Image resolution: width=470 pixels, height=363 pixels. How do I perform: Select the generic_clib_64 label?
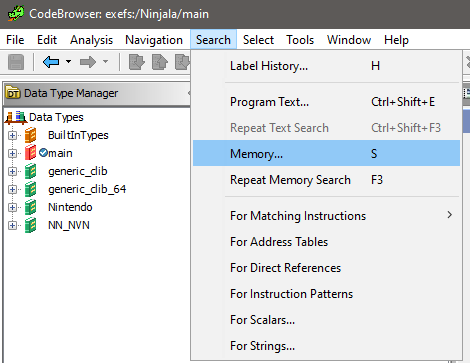87,189
